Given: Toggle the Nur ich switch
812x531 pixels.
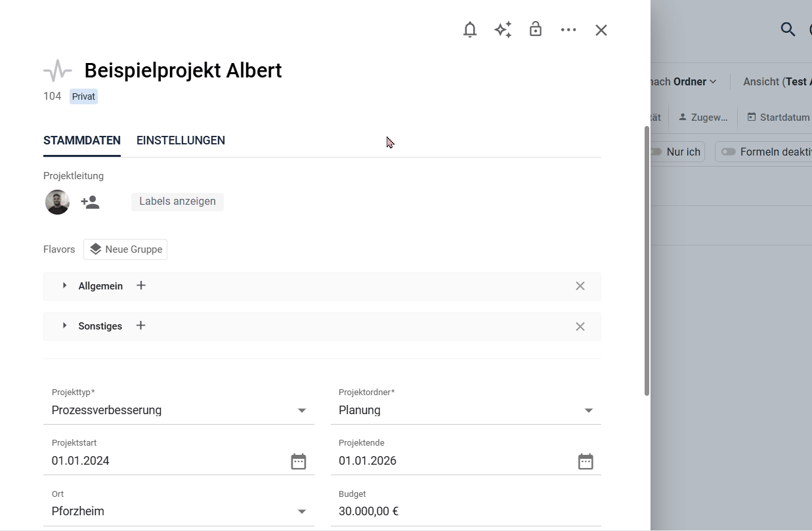Looking at the screenshot, I should [x=656, y=152].
